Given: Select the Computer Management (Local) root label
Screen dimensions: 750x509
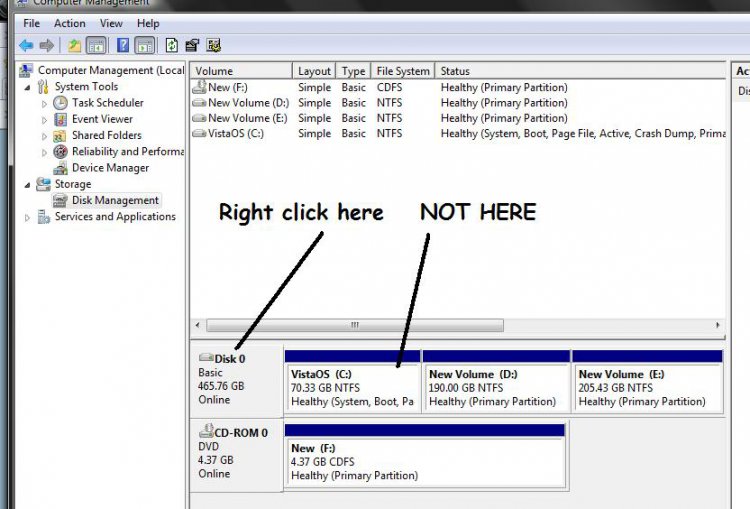Looking at the screenshot, I should tap(110, 70).
